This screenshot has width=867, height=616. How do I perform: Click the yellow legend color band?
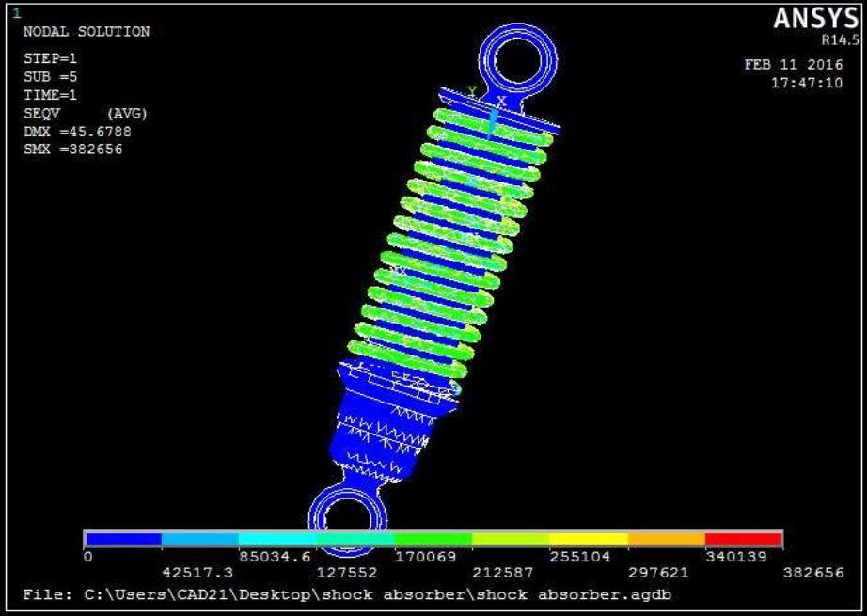click(589, 539)
